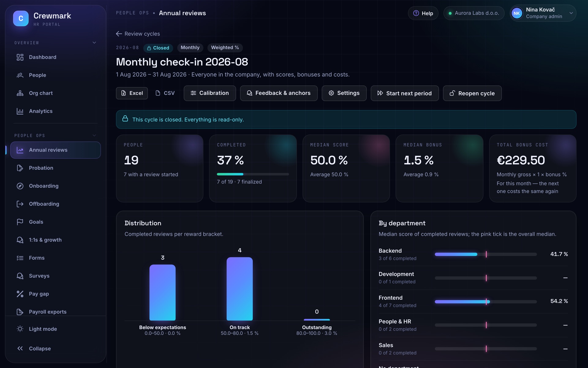Viewport: 588px width, 368px height.
Task: Click the Backend median score bar
Action: tap(486, 254)
